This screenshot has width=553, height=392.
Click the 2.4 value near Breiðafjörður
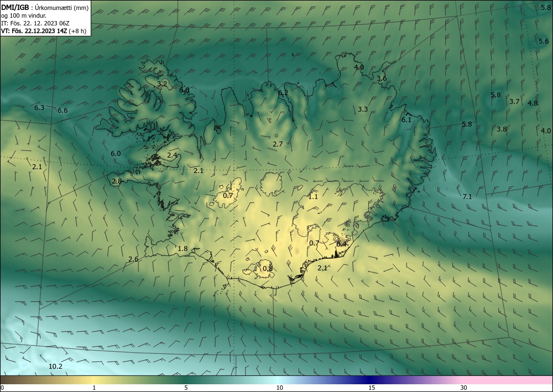[172, 155]
